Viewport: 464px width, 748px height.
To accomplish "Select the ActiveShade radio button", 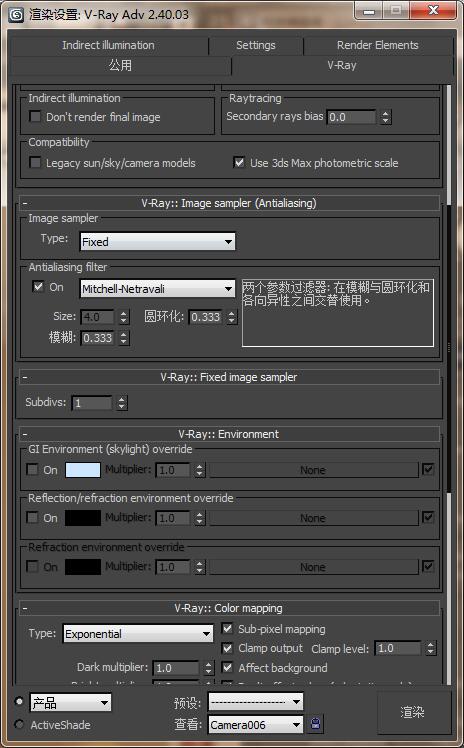I will tap(19, 724).
